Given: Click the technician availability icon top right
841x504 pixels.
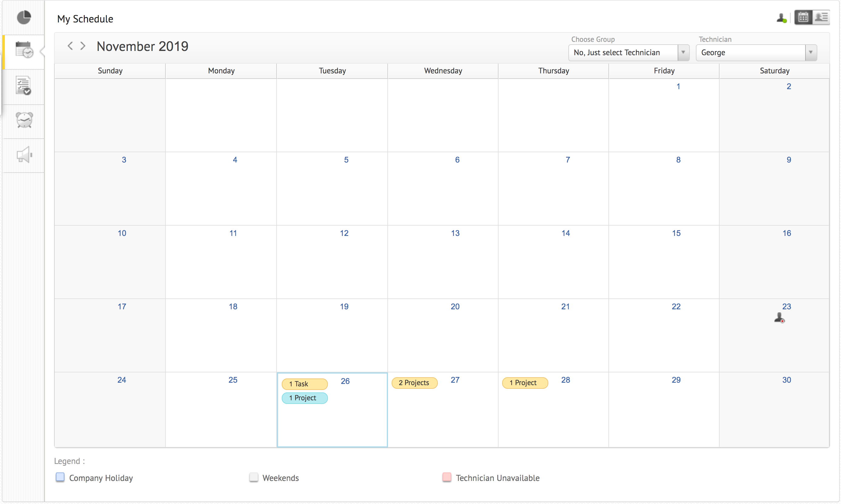Looking at the screenshot, I should pos(781,18).
